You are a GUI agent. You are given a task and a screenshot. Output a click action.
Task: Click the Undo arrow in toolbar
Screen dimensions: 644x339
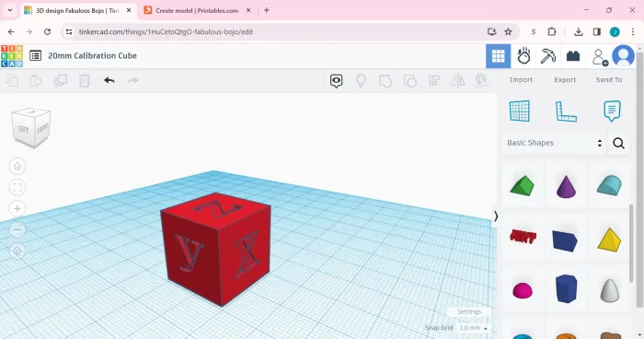[x=109, y=81]
